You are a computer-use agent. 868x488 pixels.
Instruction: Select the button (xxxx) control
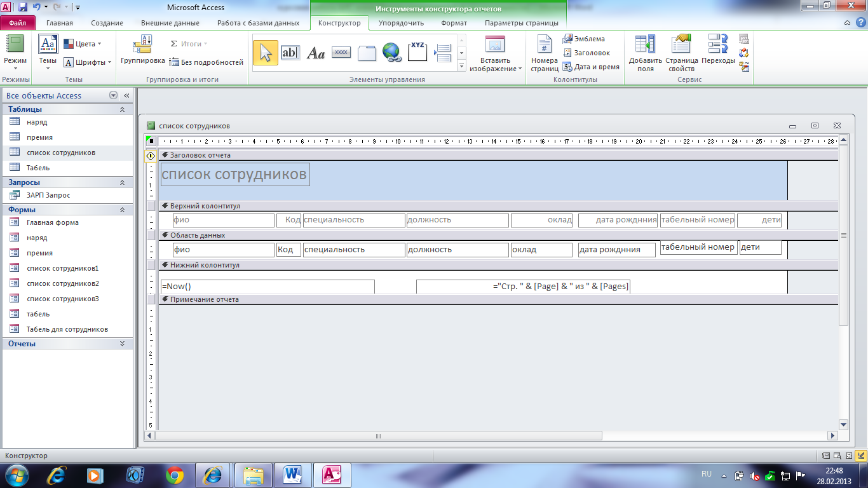(x=341, y=53)
